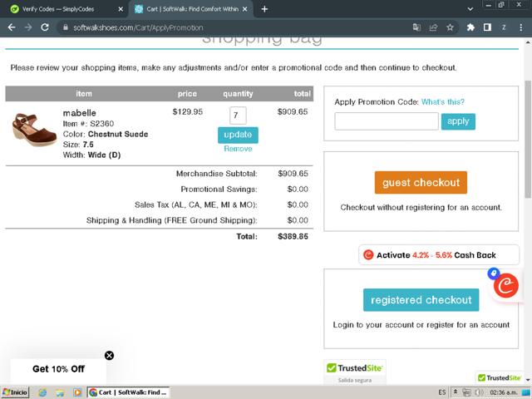
Task: Close the Get 10% Off popup
Action: [x=109, y=356]
